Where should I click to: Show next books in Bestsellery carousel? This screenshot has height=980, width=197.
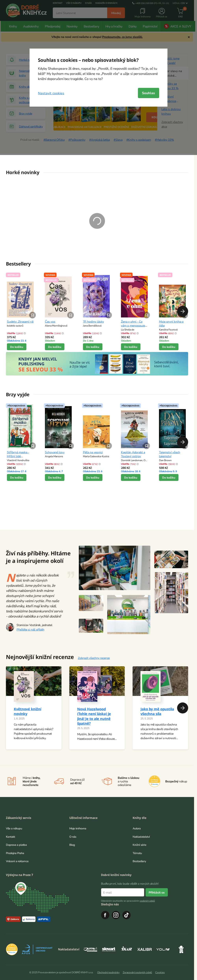pos(183,311)
